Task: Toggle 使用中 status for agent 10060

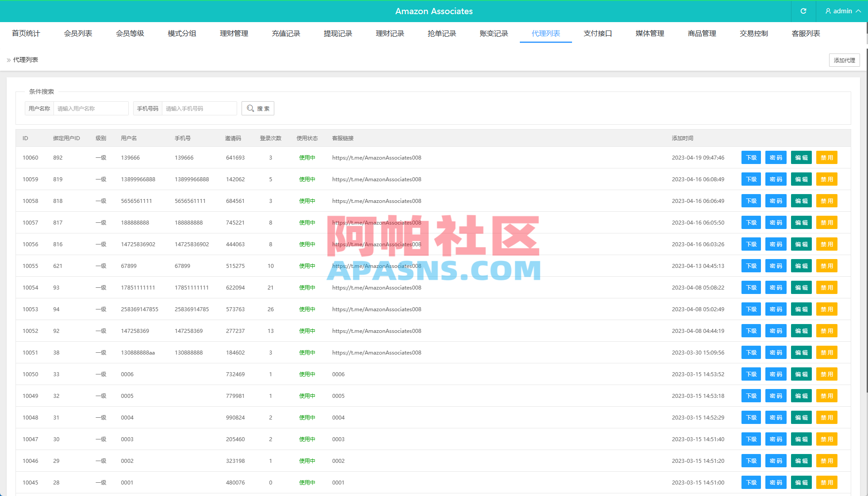Action: coord(307,157)
